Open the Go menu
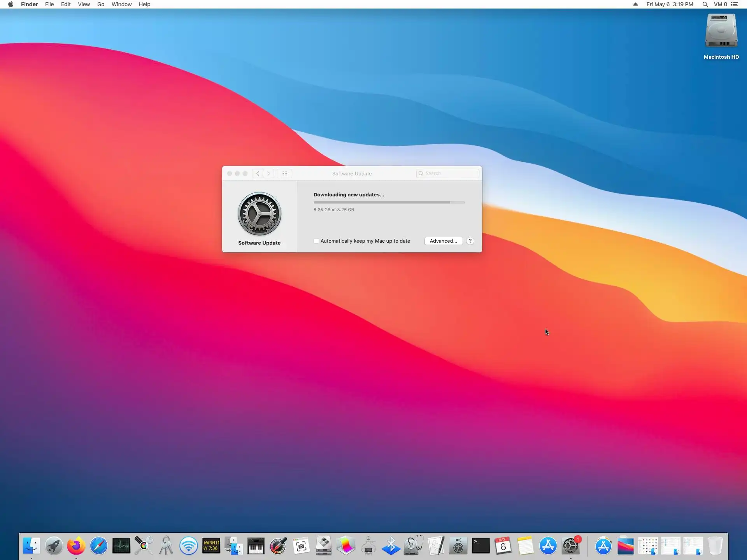 point(101,4)
